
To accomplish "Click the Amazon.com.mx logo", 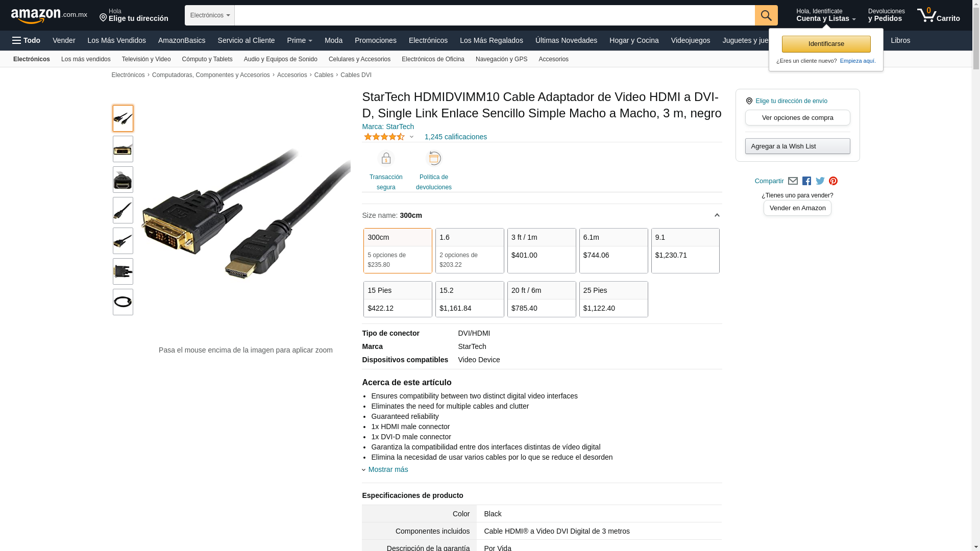I will click(x=49, y=16).
